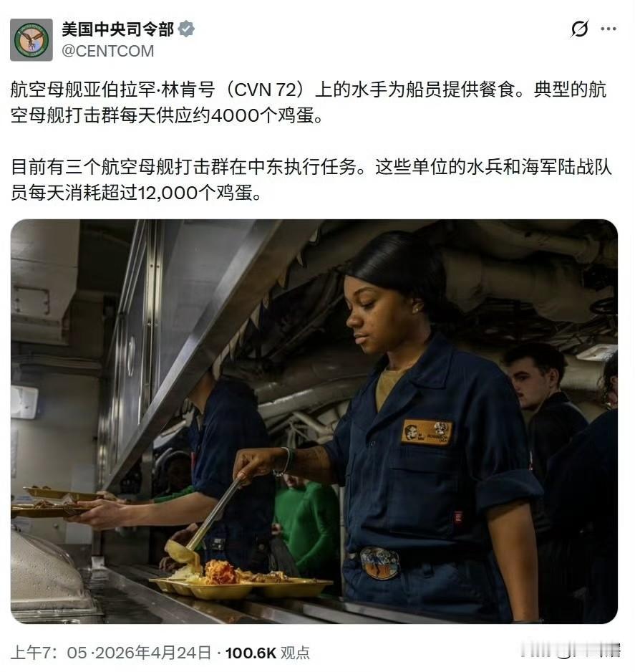Click the decorative belt buckle in photo

pos(379,563)
